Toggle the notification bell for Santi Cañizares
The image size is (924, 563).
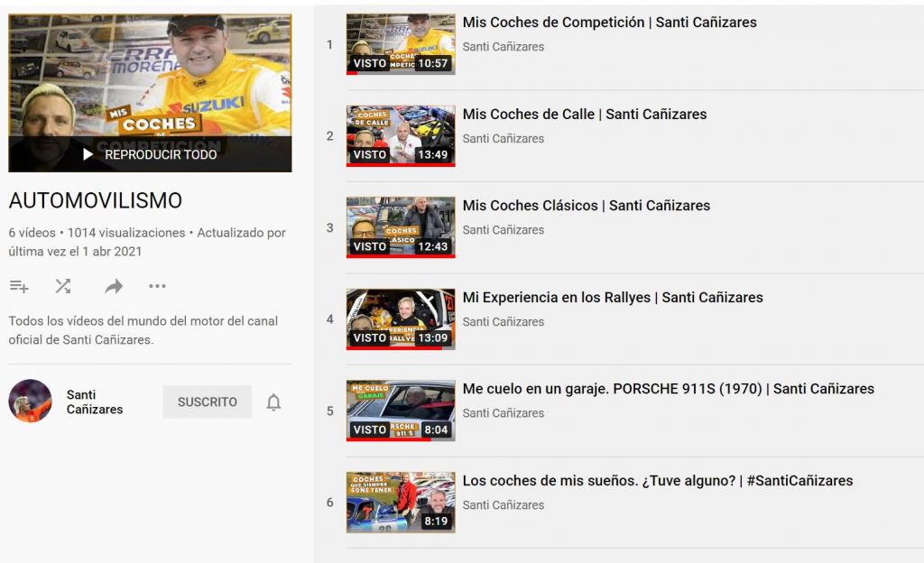click(273, 402)
